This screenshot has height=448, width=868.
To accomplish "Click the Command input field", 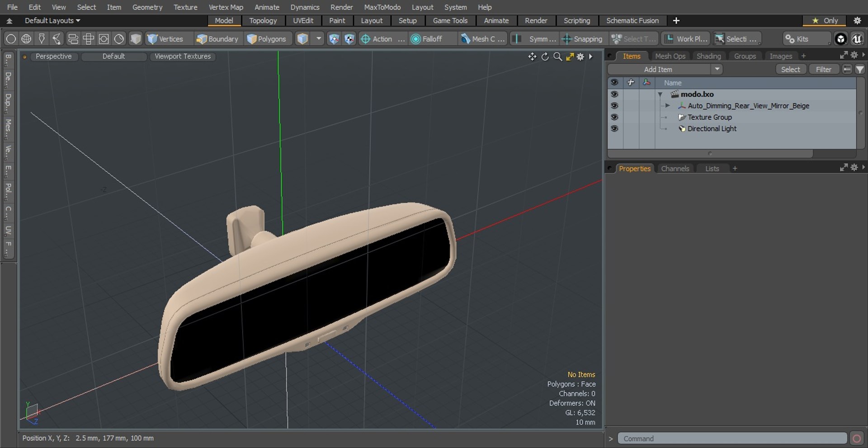I will [732, 439].
